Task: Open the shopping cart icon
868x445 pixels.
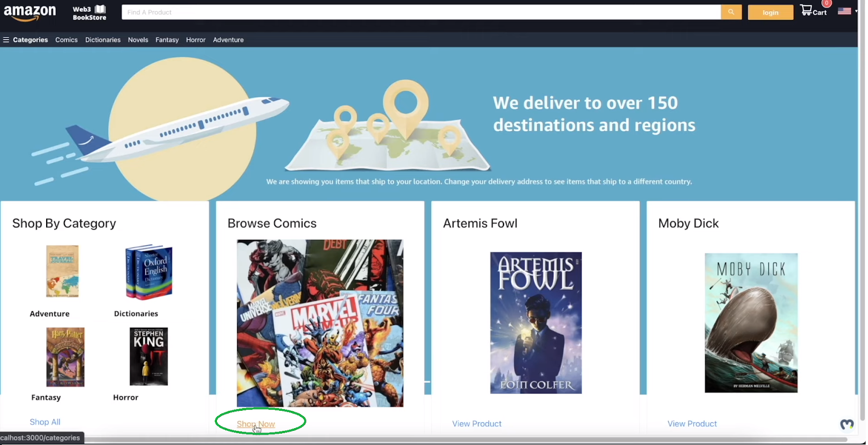Action: click(x=806, y=10)
